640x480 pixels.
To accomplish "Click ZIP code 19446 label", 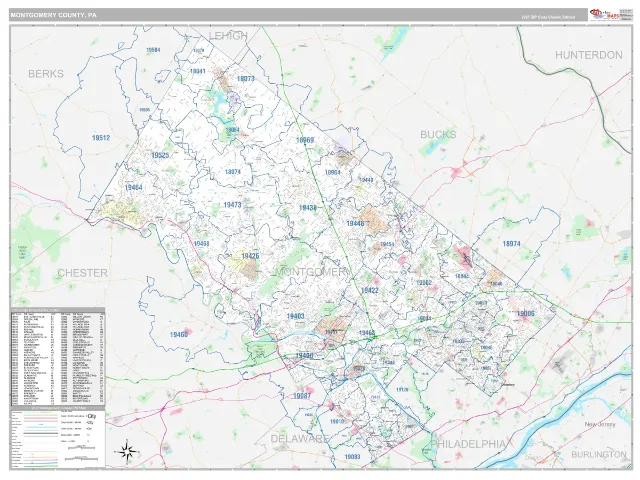I will pyautogui.click(x=355, y=223).
